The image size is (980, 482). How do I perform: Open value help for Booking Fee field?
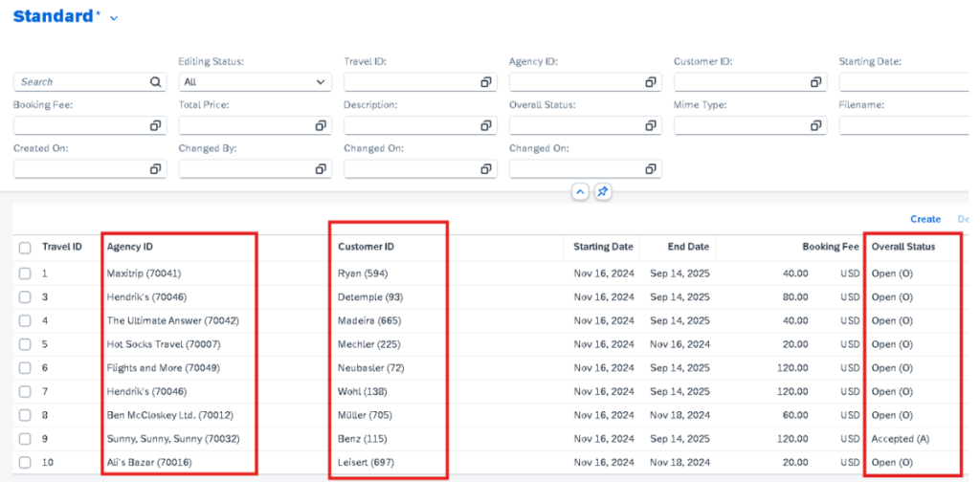pos(156,125)
